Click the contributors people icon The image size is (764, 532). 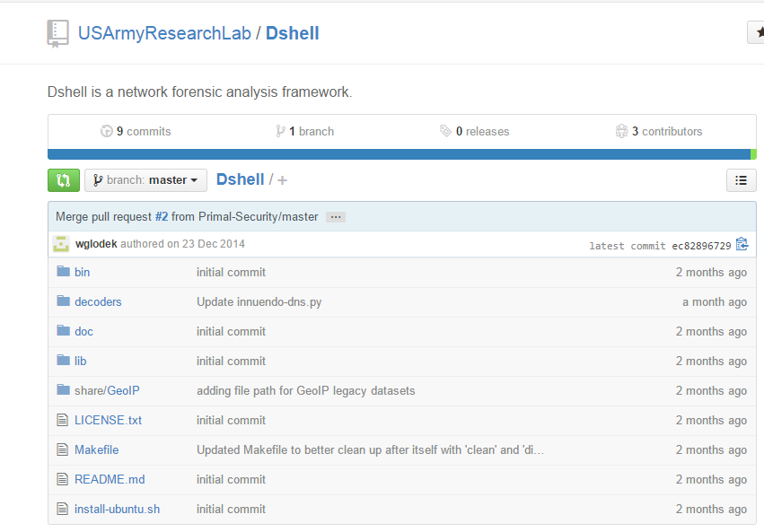(x=622, y=131)
